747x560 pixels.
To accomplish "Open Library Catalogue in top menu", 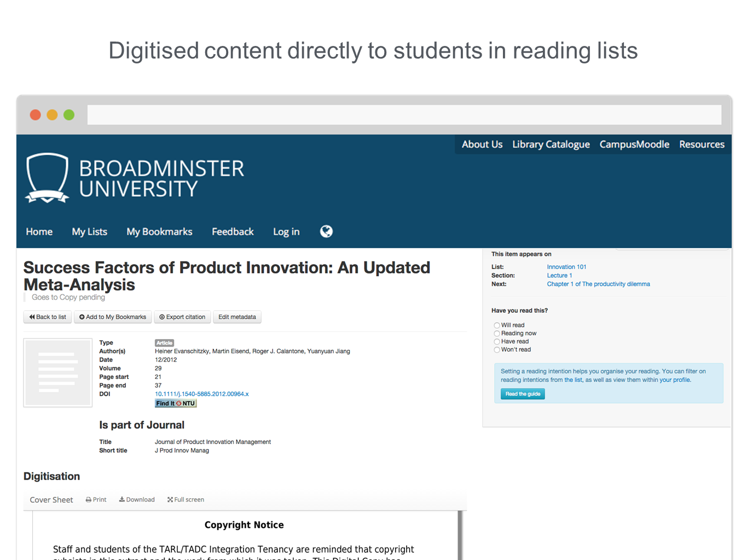I will tap(551, 144).
